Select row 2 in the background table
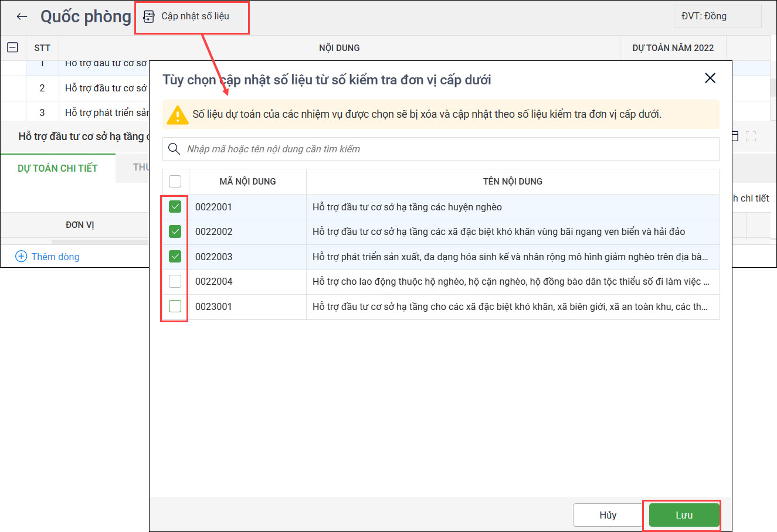The height and width of the screenshot is (532, 777). click(88, 88)
